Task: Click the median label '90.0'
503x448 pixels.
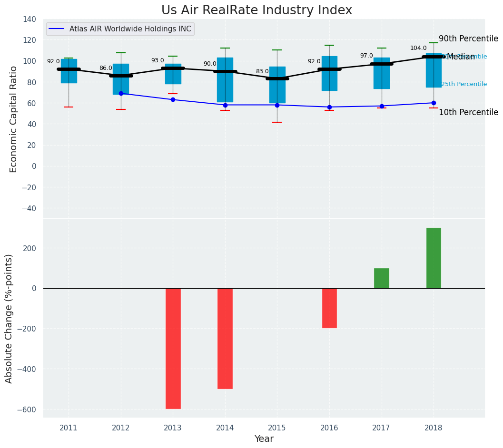Action: [x=210, y=64]
